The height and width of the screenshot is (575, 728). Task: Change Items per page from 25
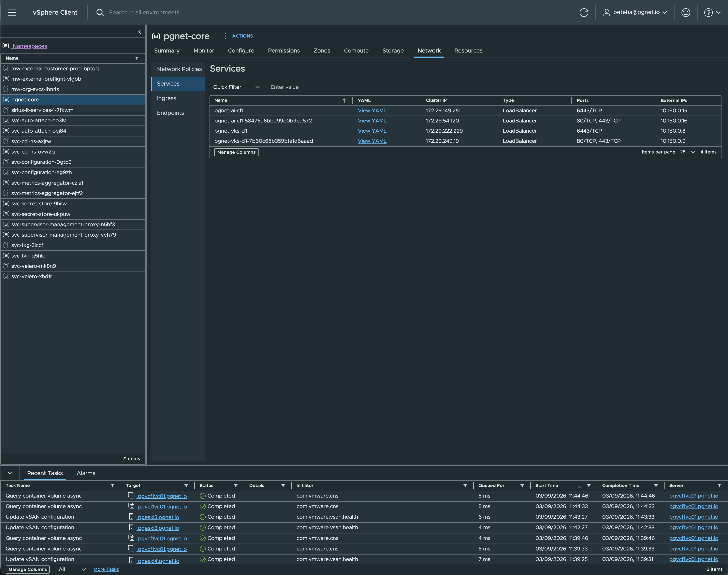coord(687,152)
